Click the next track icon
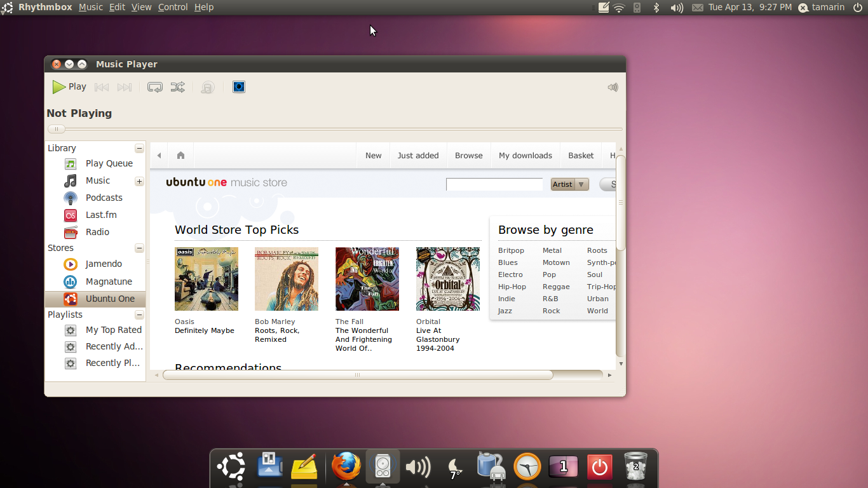The image size is (868, 488). pos(125,87)
